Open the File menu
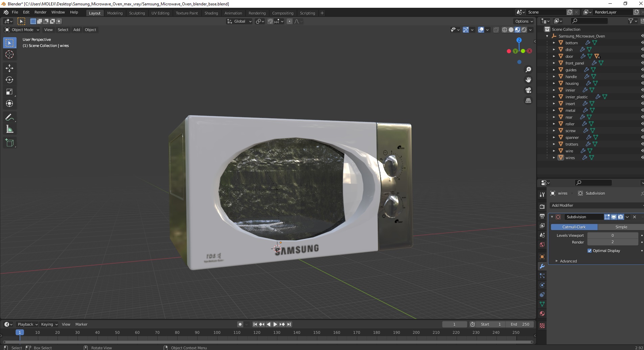 coord(15,12)
